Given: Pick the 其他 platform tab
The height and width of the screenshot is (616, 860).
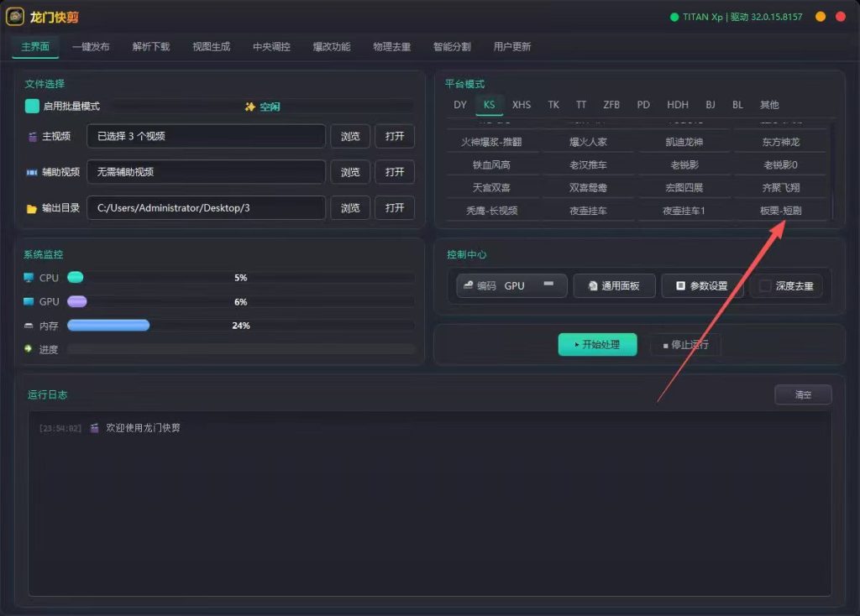Looking at the screenshot, I should click(x=769, y=105).
